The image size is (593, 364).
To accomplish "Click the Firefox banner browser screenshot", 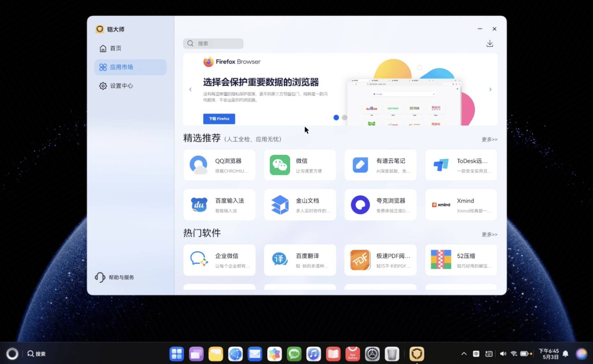I will click(x=404, y=102).
